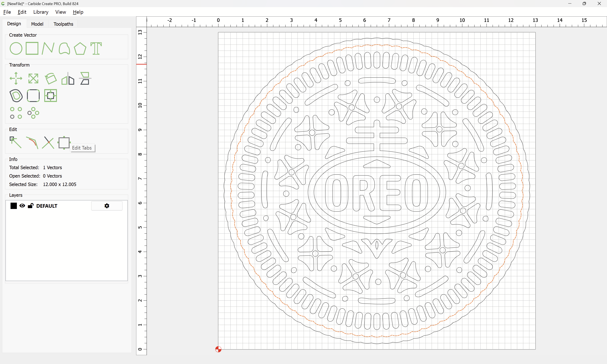Open the View menu
The height and width of the screenshot is (364, 607).
pos(60,12)
